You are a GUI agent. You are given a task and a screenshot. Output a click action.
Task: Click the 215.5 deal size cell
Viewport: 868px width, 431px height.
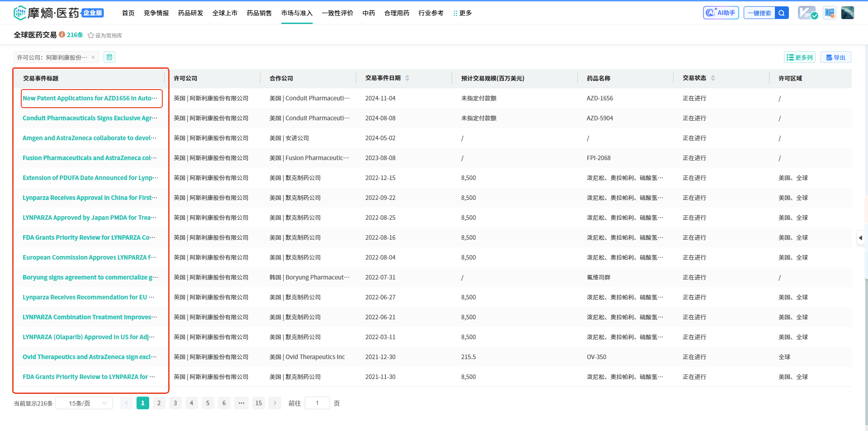468,357
